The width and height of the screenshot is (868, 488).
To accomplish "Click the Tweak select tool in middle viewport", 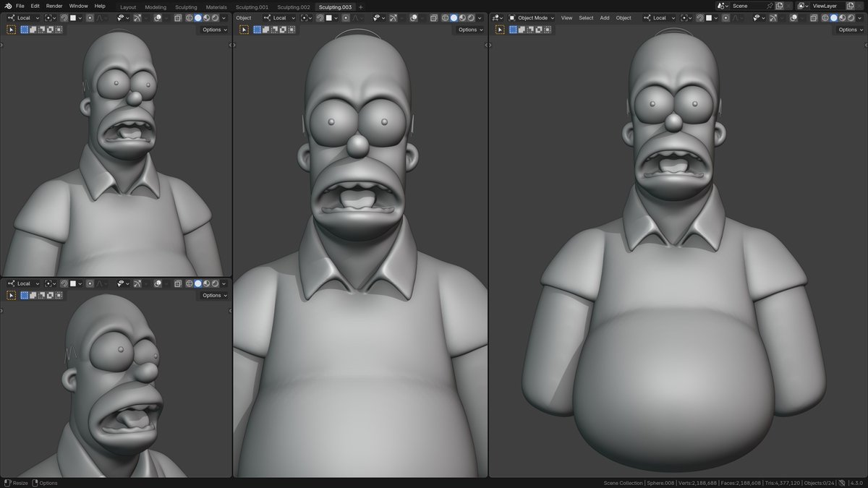I will tap(244, 30).
